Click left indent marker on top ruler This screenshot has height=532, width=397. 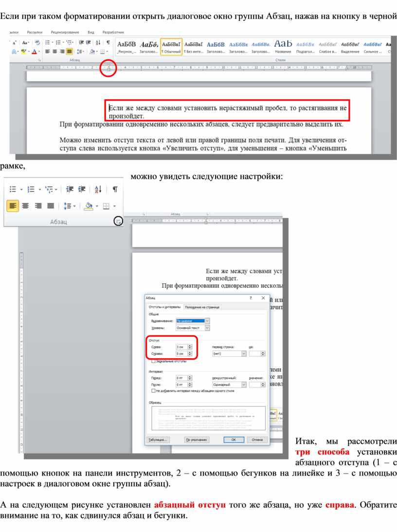108,68
